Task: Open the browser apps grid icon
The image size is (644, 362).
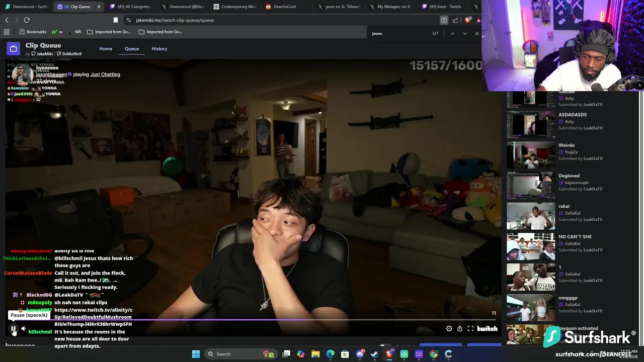Action: pos(7,32)
